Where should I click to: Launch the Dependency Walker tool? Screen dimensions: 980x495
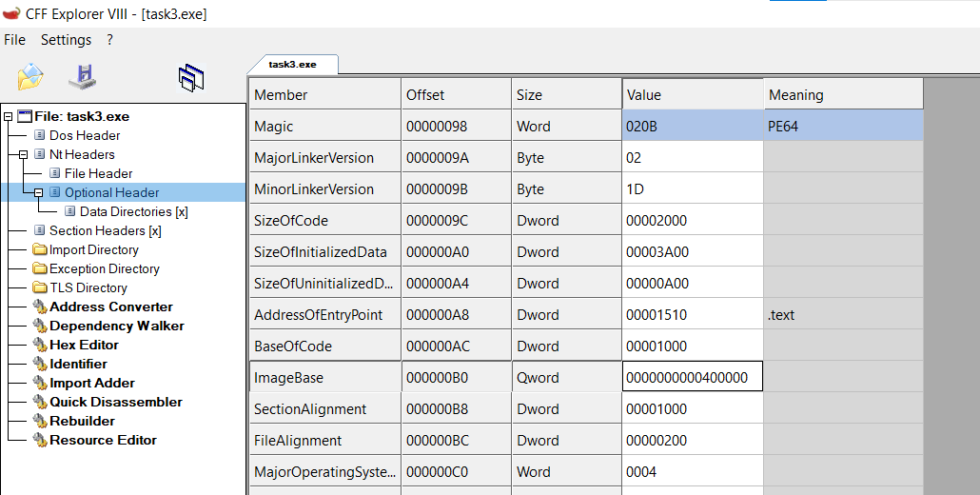[116, 326]
